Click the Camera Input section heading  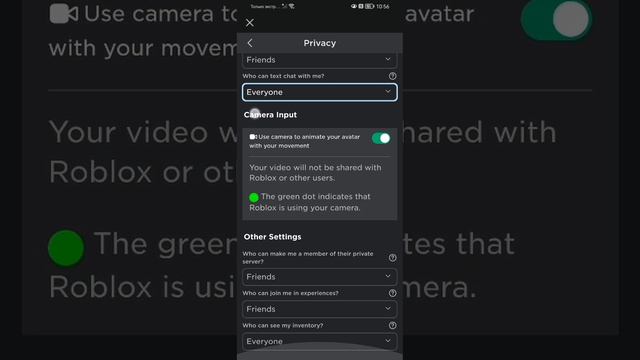tap(270, 115)
